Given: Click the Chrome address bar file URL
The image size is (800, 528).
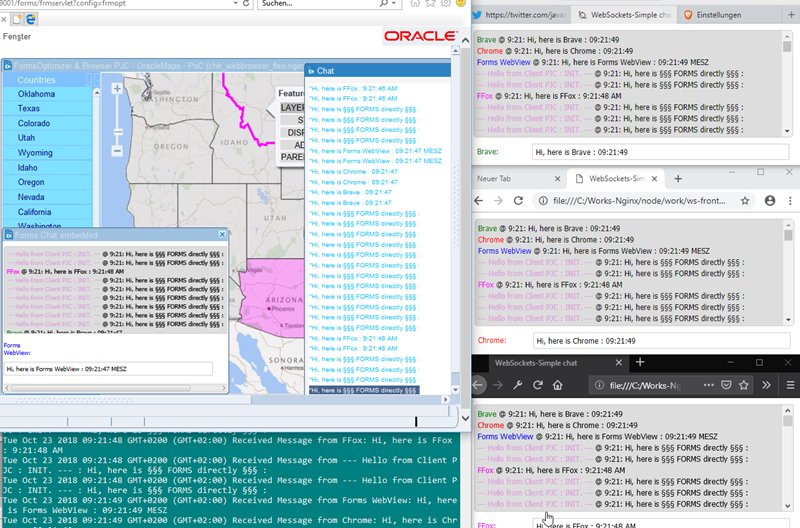Looking at the screenshot, I should [639, 200].
